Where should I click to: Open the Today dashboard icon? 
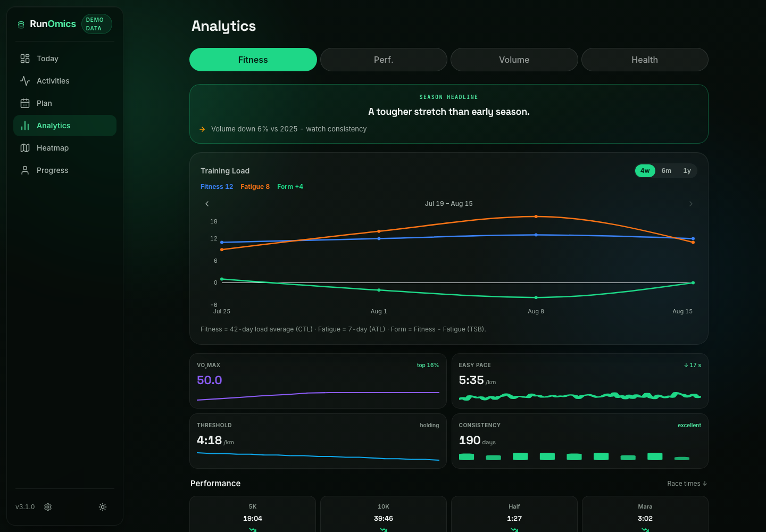click(25, 59)
